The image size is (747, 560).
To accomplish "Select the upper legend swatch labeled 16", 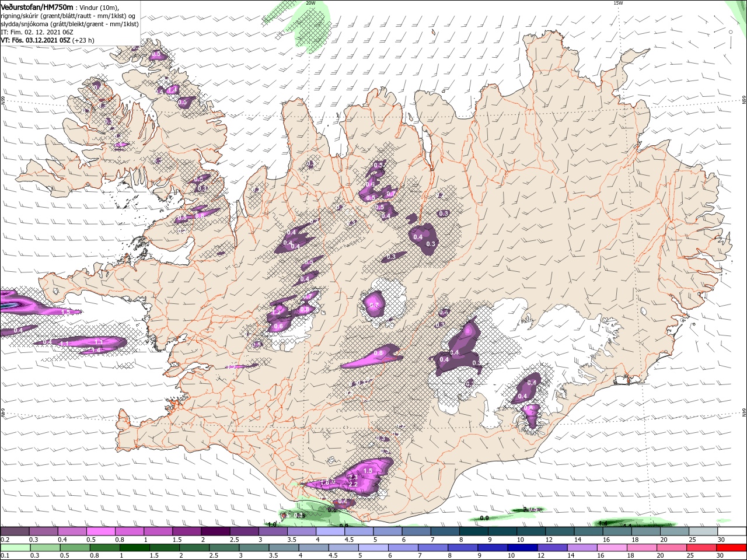I will [617, 531].
